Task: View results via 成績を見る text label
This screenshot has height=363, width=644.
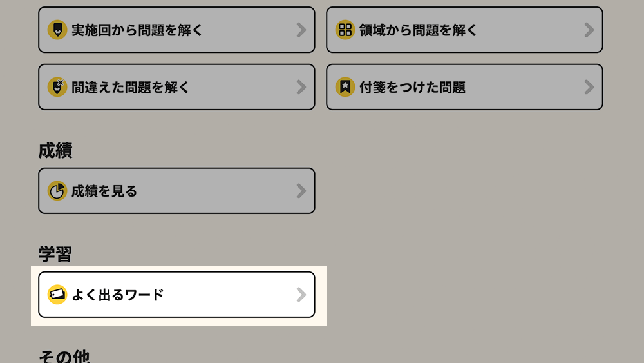Action: pos(104,191)
